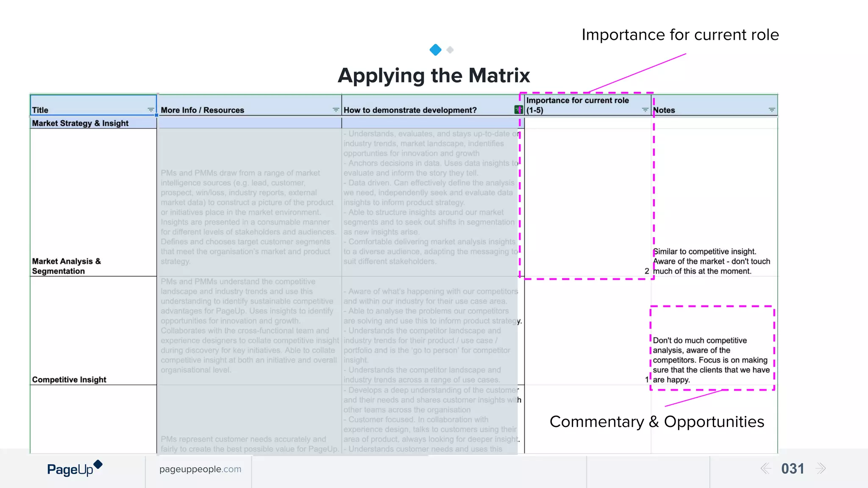
Task: Click the Market Analysis notes cell text
Action: pos(712,261)
